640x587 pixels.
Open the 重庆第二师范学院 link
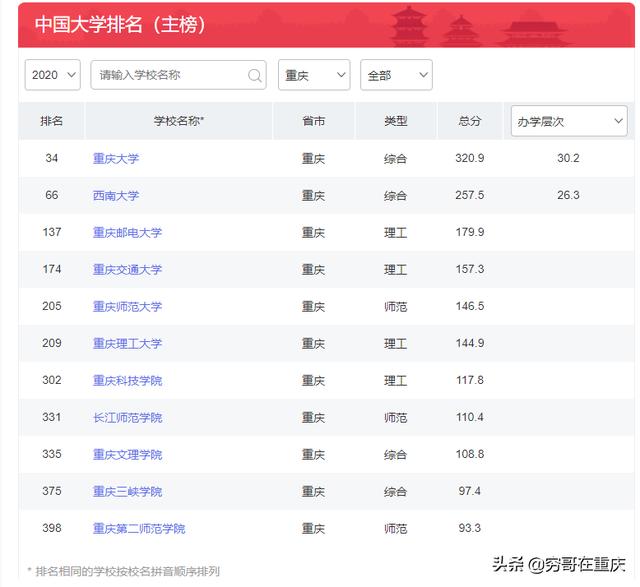pyautogui.click(x=139, y=529)
